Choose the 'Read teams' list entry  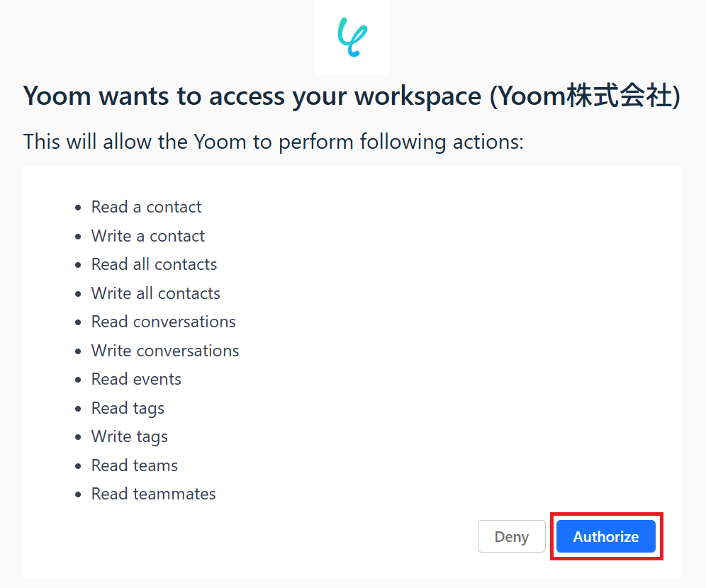134,465
